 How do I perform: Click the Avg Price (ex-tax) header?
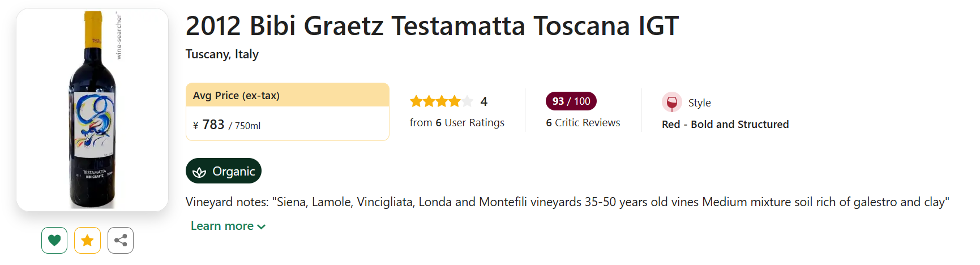tap(236, 96)
